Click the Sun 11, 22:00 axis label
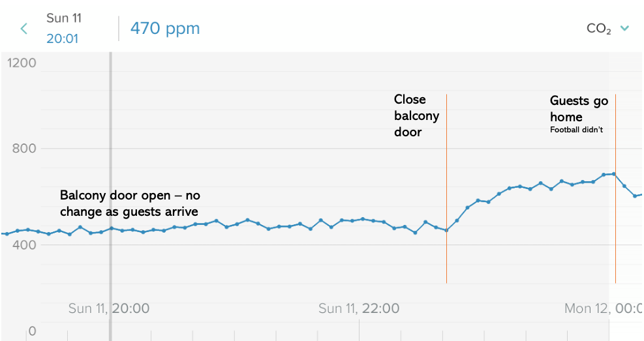This screenshot has width=644, height=341. [x=359, y=308]
